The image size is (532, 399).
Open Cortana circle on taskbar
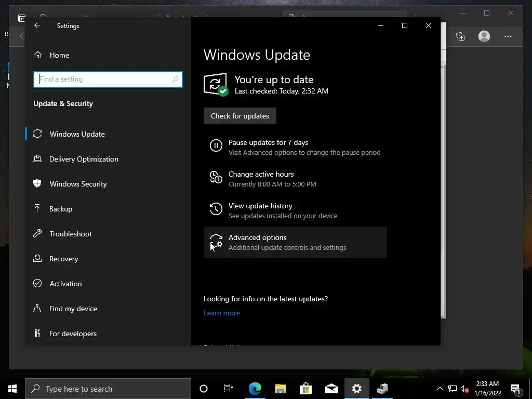pyautogui.click(x=204, y=389)
